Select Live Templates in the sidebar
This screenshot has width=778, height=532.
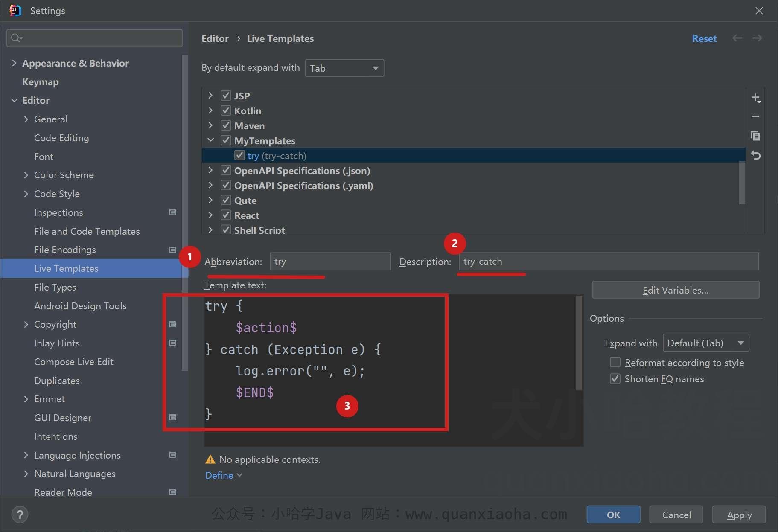pos(91,268)
